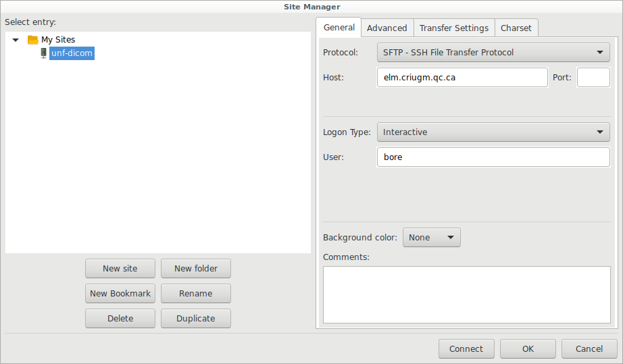Click the Host input field

(x=462, y=78)
